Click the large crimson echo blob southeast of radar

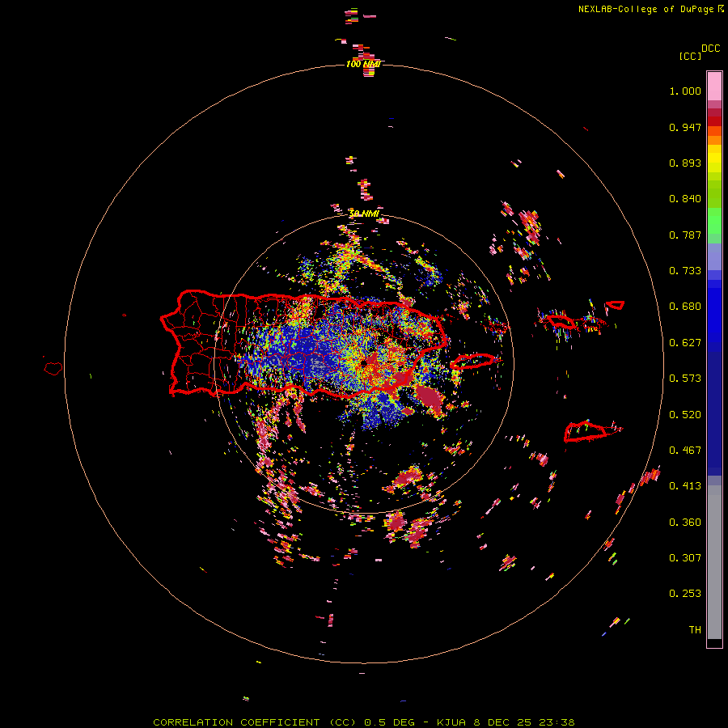[x=430, y=398]
